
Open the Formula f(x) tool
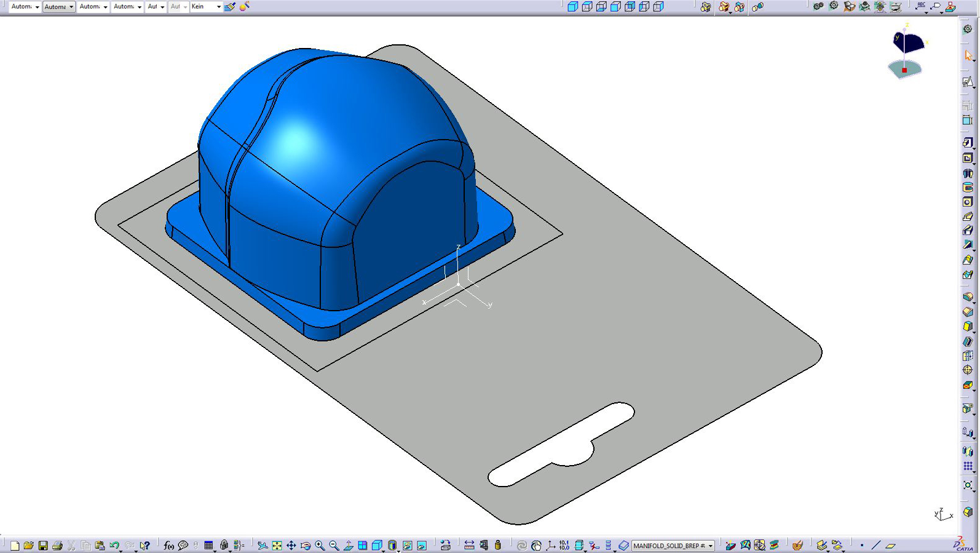[x=168, y=546]
